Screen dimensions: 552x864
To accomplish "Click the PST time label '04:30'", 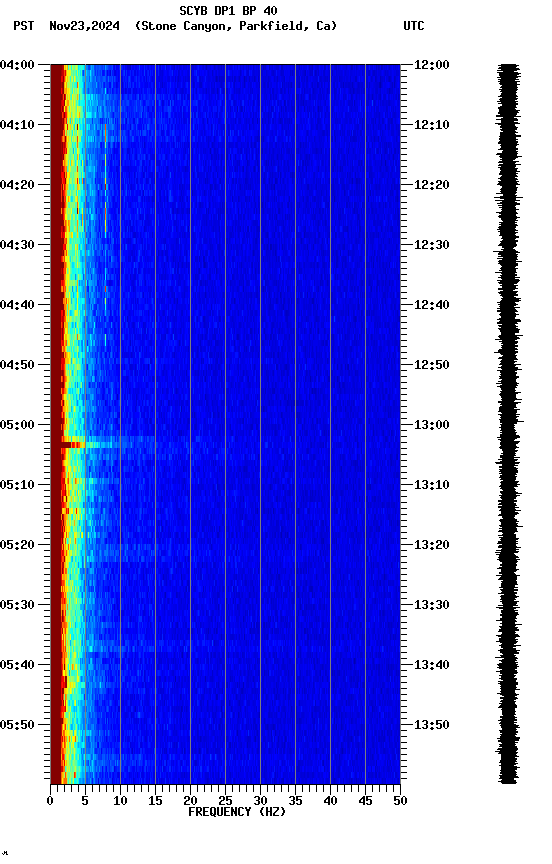I will tap(17, 245).
